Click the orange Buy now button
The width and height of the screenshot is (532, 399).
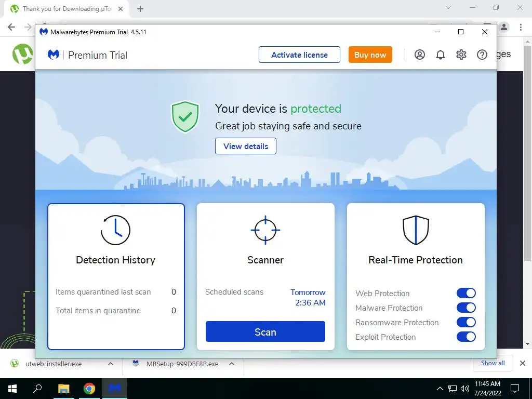click(370, 55)
